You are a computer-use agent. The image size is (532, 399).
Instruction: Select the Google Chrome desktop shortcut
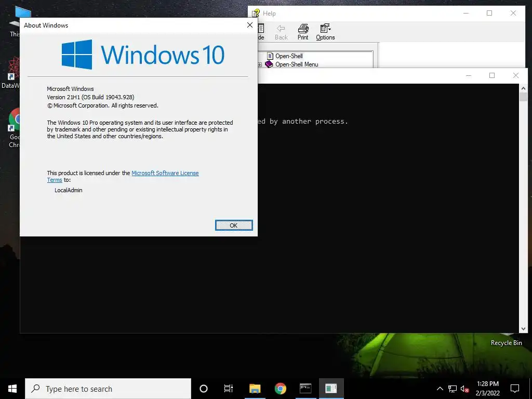pyautogui.click(x=14, y=128)
